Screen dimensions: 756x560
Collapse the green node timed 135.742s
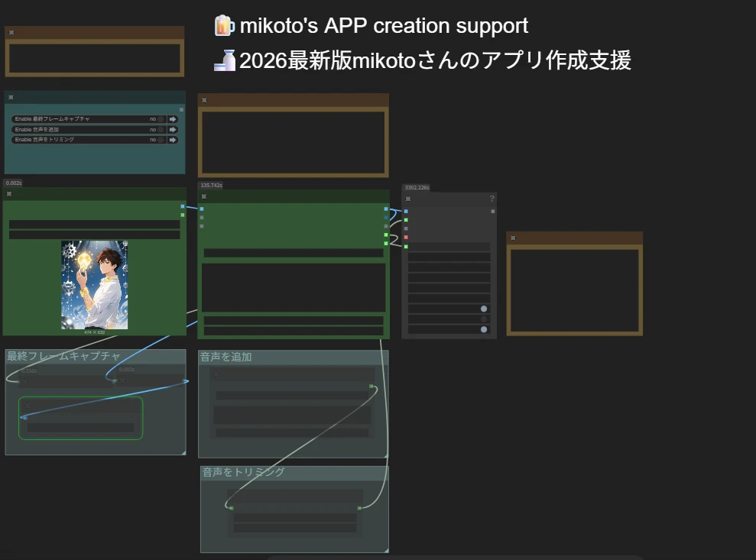[x=204, y=196]
